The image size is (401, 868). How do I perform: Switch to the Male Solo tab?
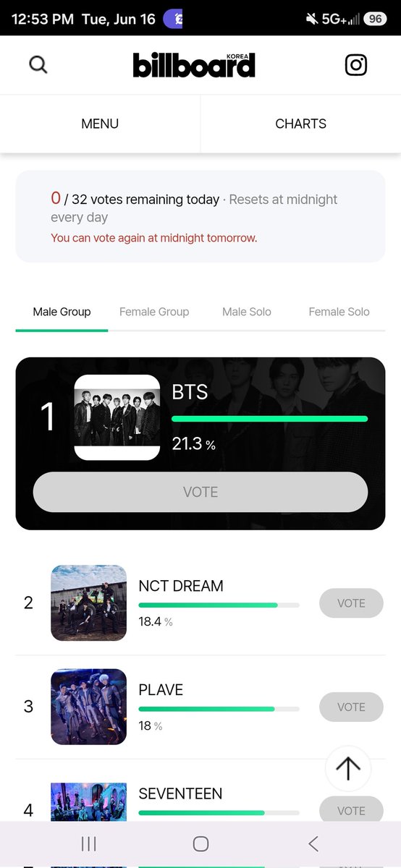tap(247, 312)
